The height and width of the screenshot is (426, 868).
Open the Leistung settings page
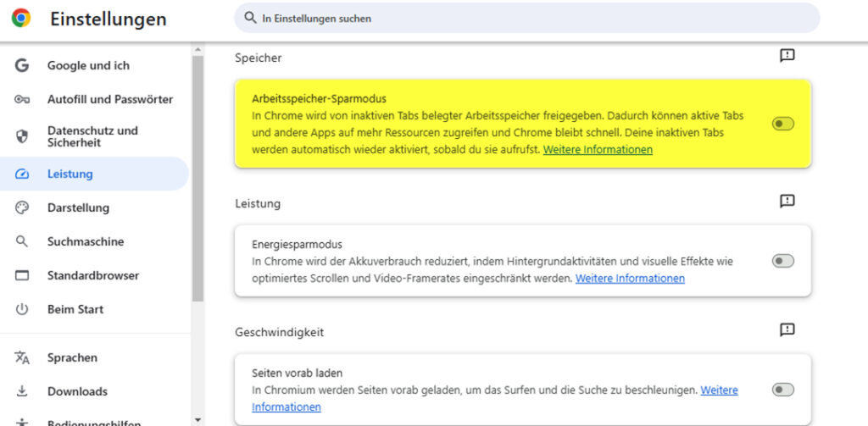click(70, 174)
